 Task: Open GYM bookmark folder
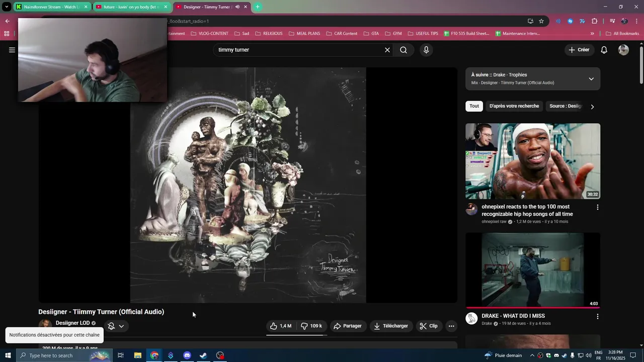coord(393,34)
